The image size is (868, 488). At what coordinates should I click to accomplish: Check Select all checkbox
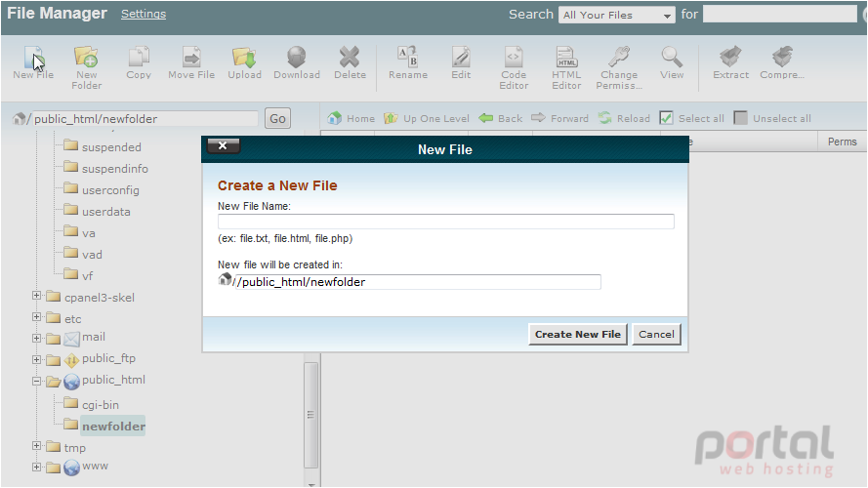tap(667, 118)
